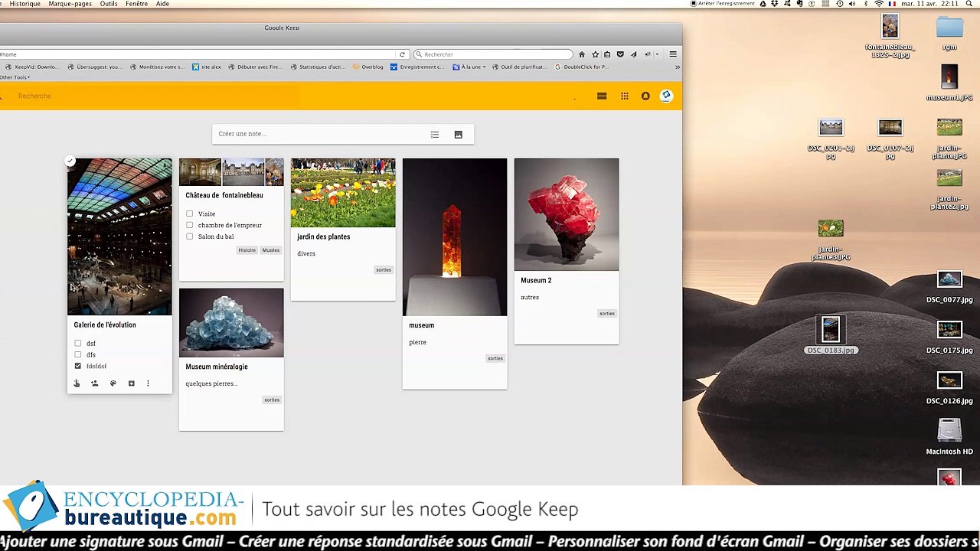Open Google notifications bell
Viewport: 980px width, 551px height.
pyautogui.click(x=645, y=96)
